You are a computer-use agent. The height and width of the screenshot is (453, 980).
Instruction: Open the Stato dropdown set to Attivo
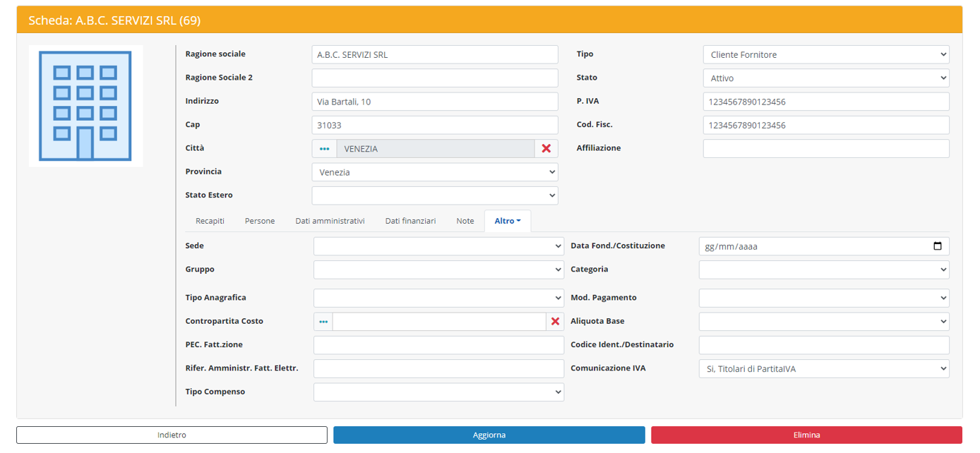click(x=825, y=78)
